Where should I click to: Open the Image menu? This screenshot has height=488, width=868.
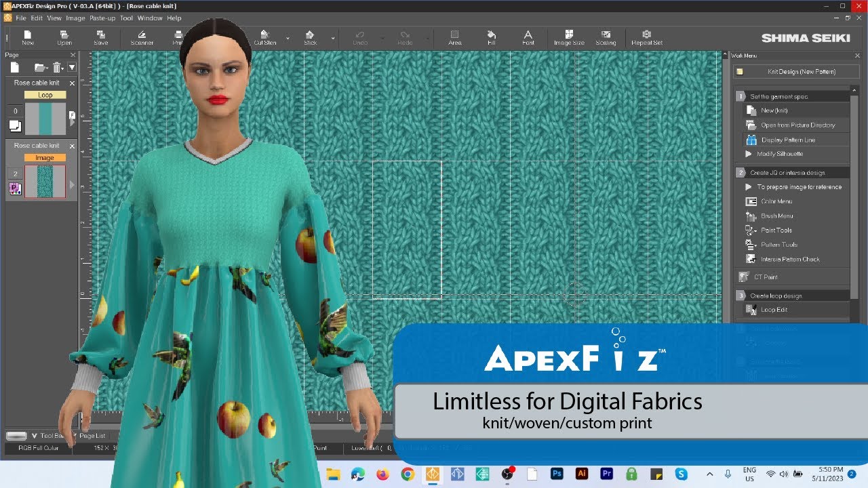point(75,18)
